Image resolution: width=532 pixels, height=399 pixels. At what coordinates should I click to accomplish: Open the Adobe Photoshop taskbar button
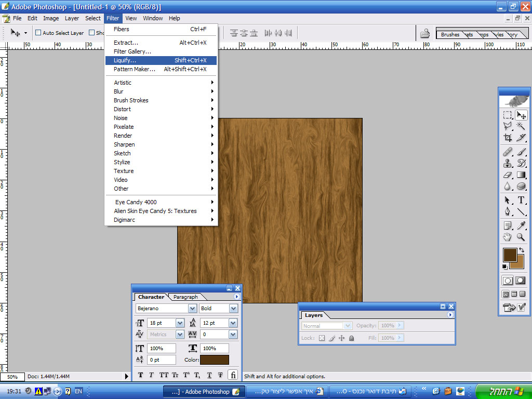(x=203, y=392)
